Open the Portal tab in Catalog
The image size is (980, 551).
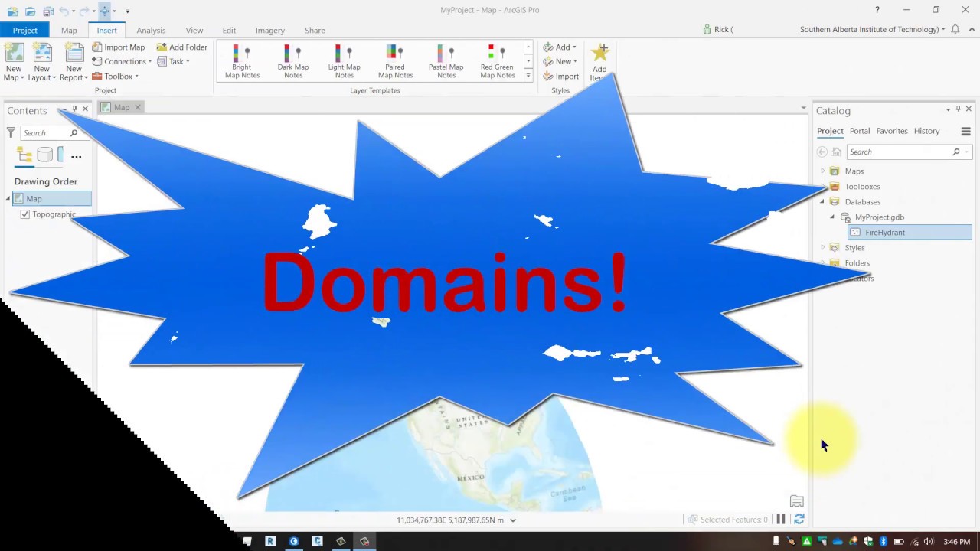point(860,131)
